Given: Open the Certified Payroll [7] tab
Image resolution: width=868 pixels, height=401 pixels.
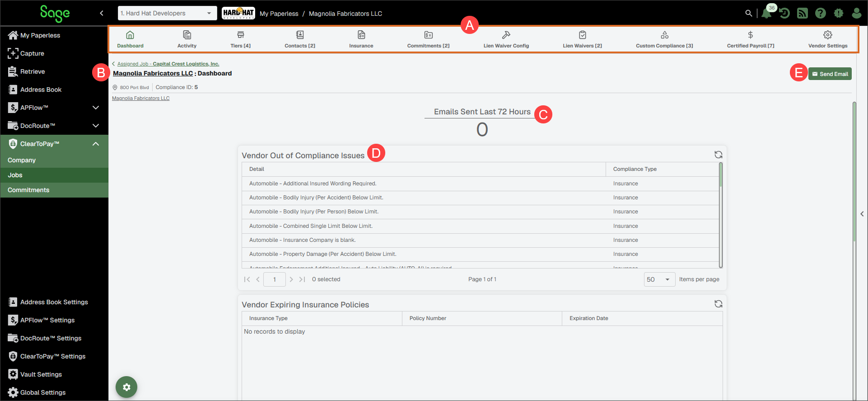Looking at the screenshot, I should coord(751,39).
